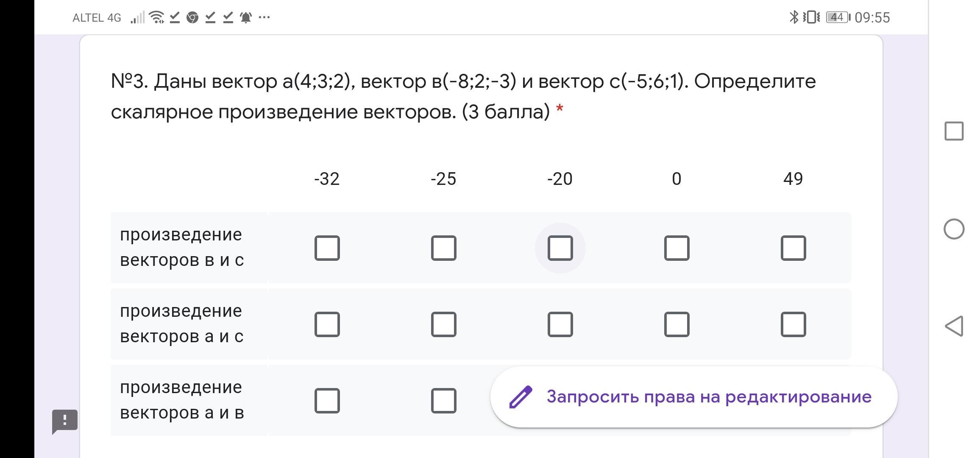Check -32 for vectors а and в
Image resolution: width=980 pixels, height=458 pixels.
click(x=327, y=401)
